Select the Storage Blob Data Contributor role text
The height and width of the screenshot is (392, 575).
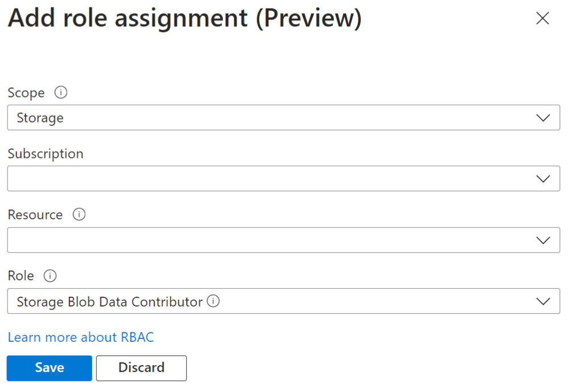tap(109, 301)
